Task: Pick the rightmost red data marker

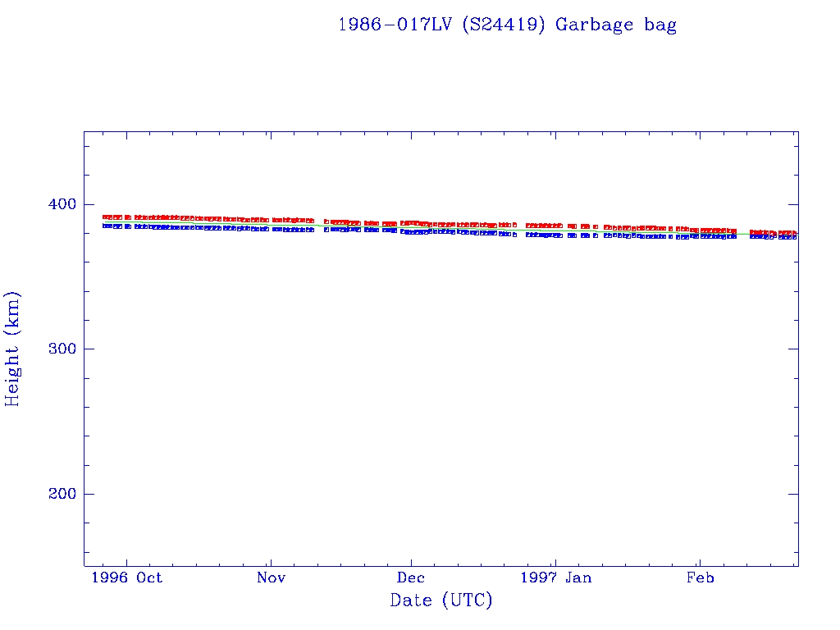Action: click(793, 233)
